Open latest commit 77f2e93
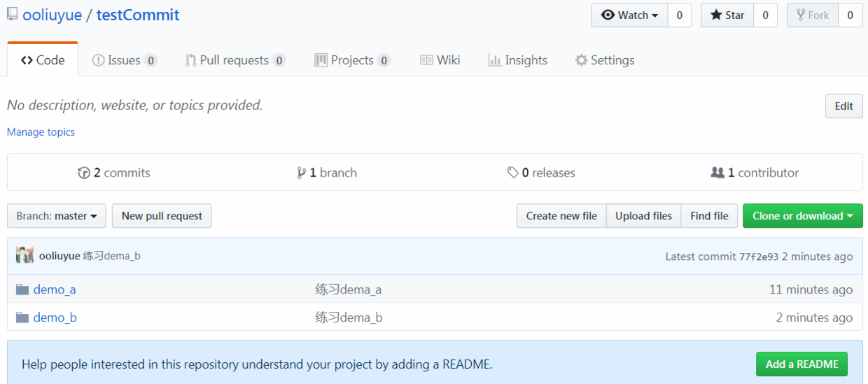 [x=759, y=256]
